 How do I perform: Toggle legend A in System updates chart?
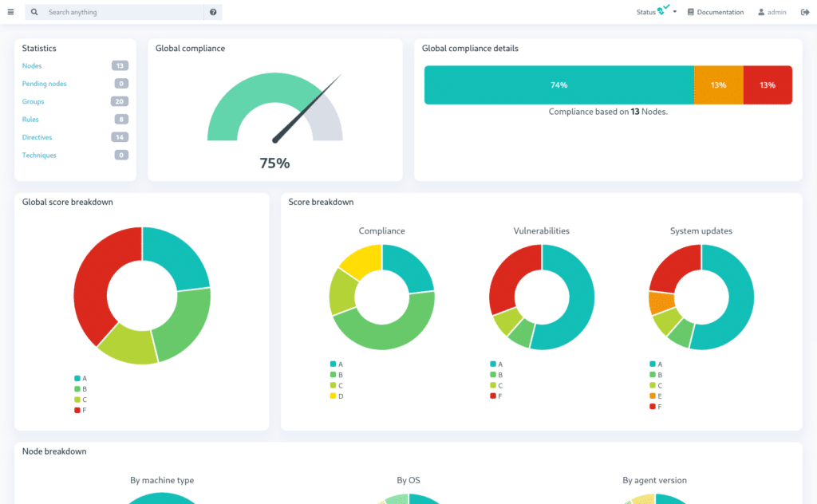coord(656,364)
